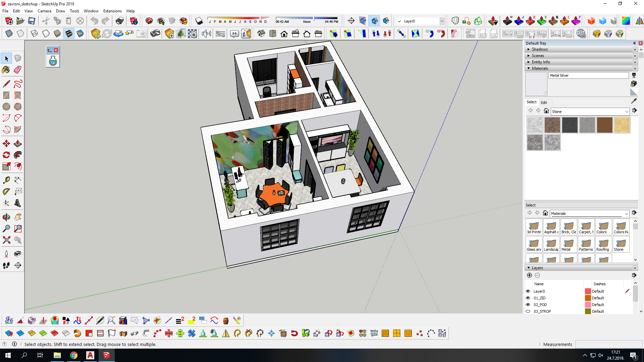The height and width of the screenshot is (362, 644).
Task: Click the Add Layer button
Action: tap(529, 275)
